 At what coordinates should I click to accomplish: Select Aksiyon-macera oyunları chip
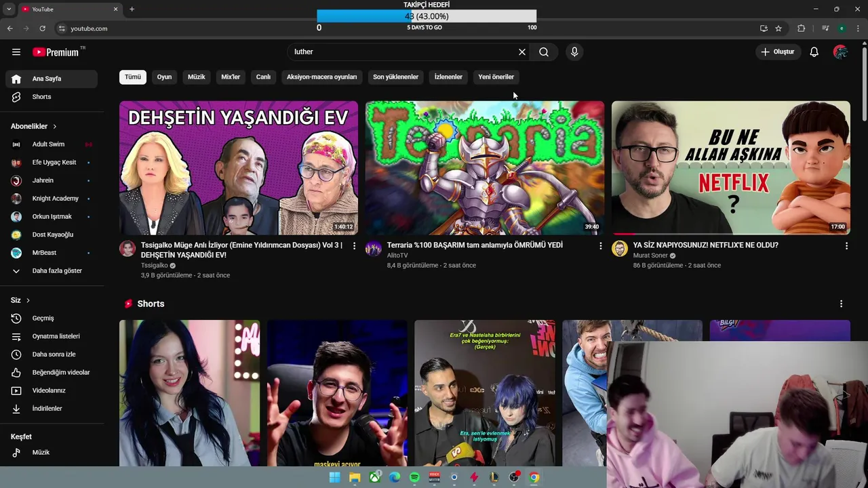(x=321, y=77)
